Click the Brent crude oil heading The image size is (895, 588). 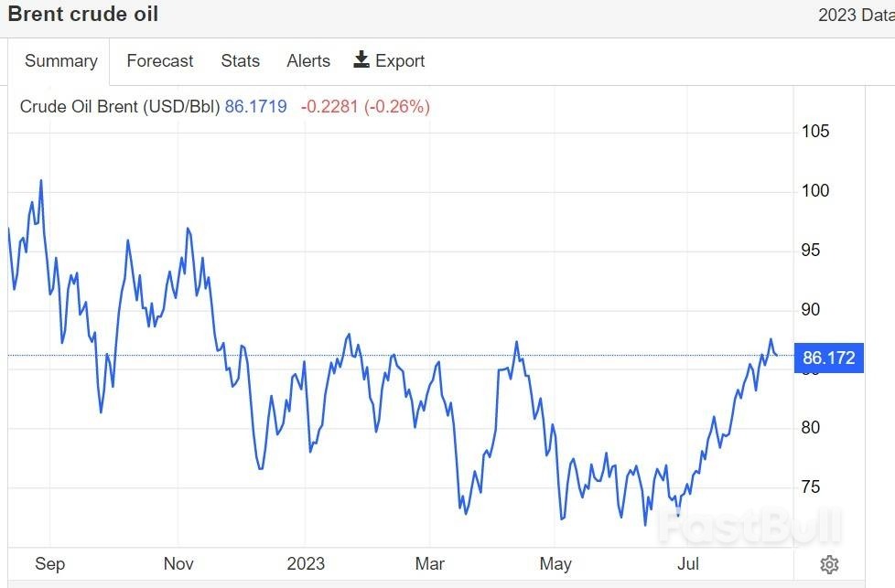click(83, 15)
